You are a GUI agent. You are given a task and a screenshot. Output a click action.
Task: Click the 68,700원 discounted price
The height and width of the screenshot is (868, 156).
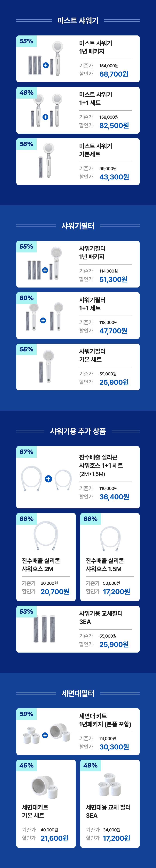[x=114, y=74]
